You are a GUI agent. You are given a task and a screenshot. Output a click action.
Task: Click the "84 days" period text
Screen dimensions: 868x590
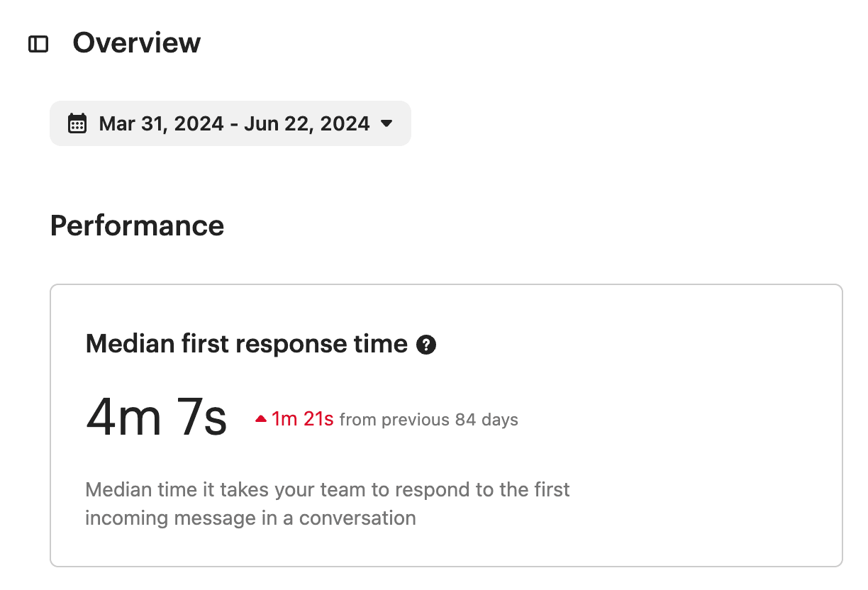486,420
